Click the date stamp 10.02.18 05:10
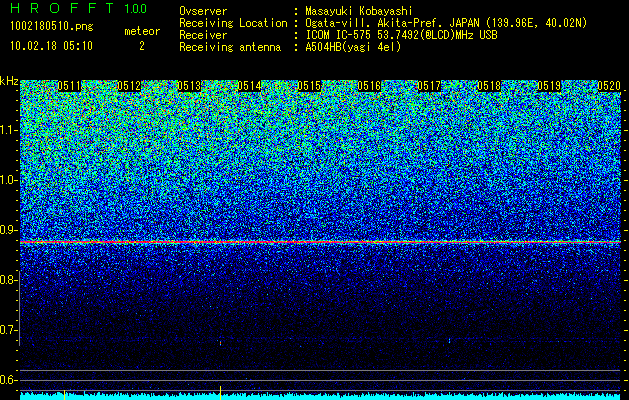The height and width of the screenshot is (400, 629). [x=51, y=46]
